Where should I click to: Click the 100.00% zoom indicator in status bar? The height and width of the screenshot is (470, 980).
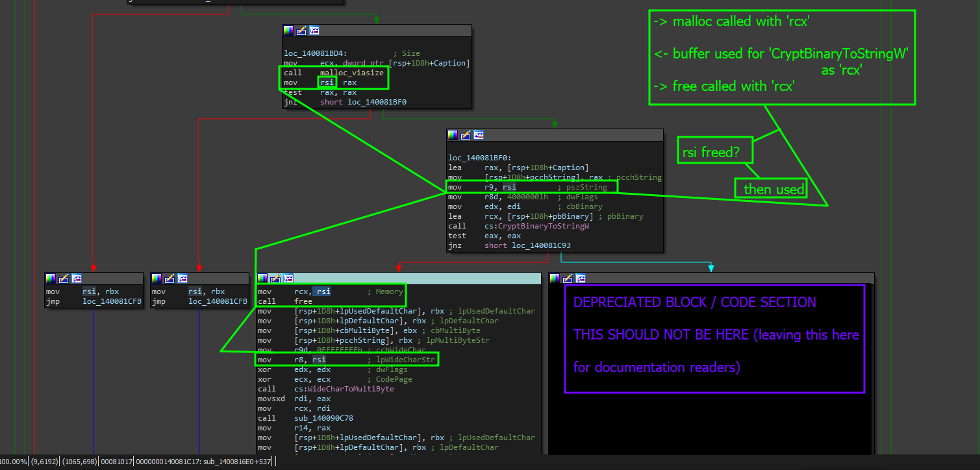(x=14, y=462)
